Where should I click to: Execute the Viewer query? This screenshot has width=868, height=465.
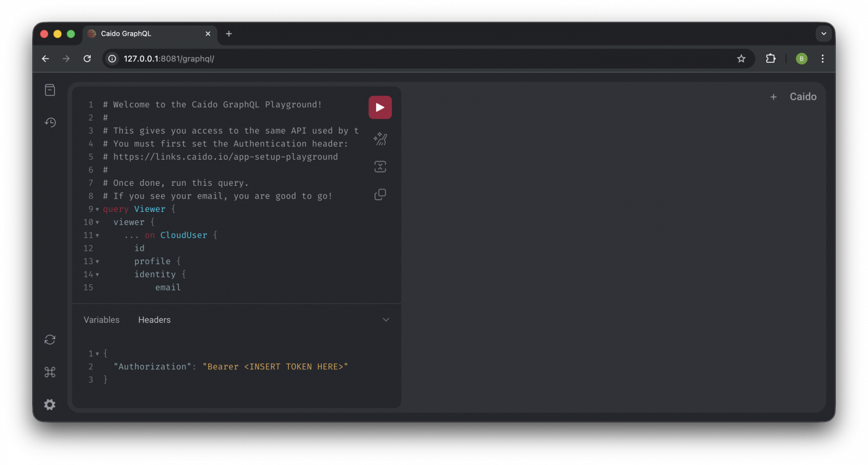click(x=380, y=107)
